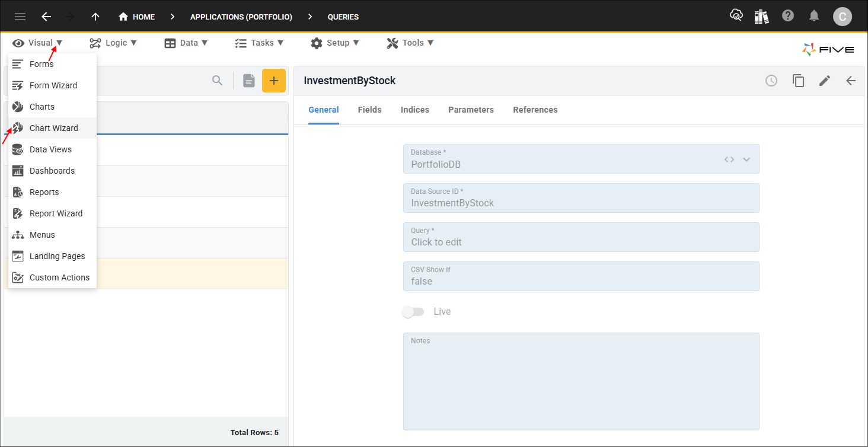Switch to the Parameters tab

471,110
